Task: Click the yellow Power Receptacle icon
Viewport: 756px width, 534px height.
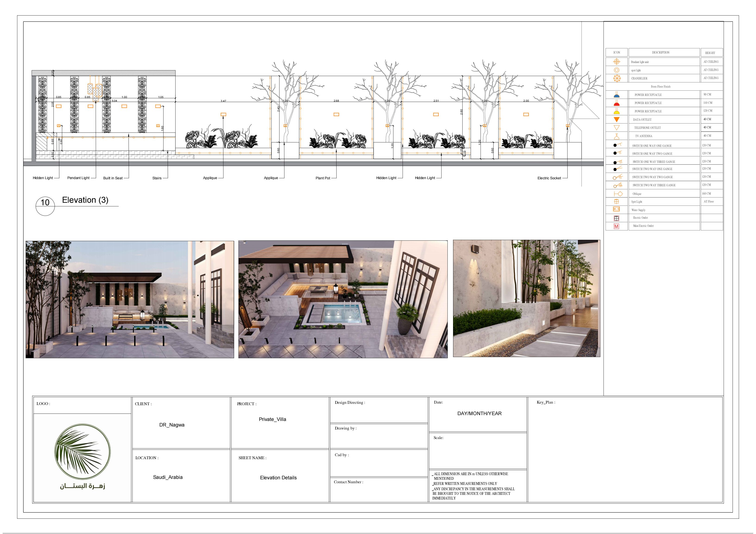Action: (x=616, y=111)
